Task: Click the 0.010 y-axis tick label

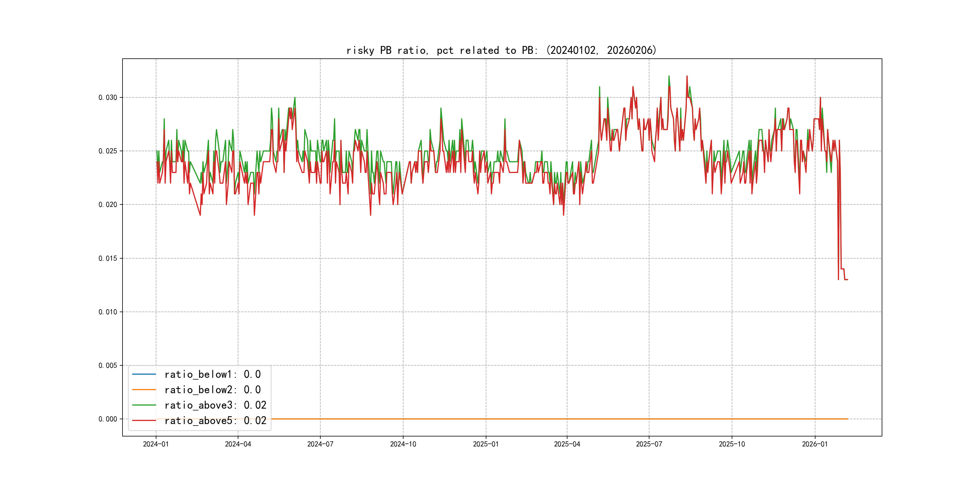Action: (108, 312)
